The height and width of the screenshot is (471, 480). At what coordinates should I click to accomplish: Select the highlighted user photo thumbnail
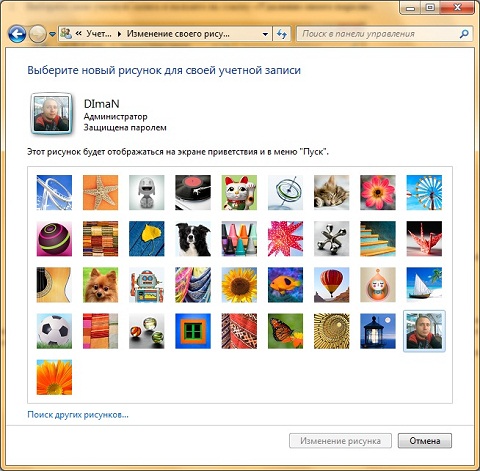pyautogui.click(x=424, y=331)
